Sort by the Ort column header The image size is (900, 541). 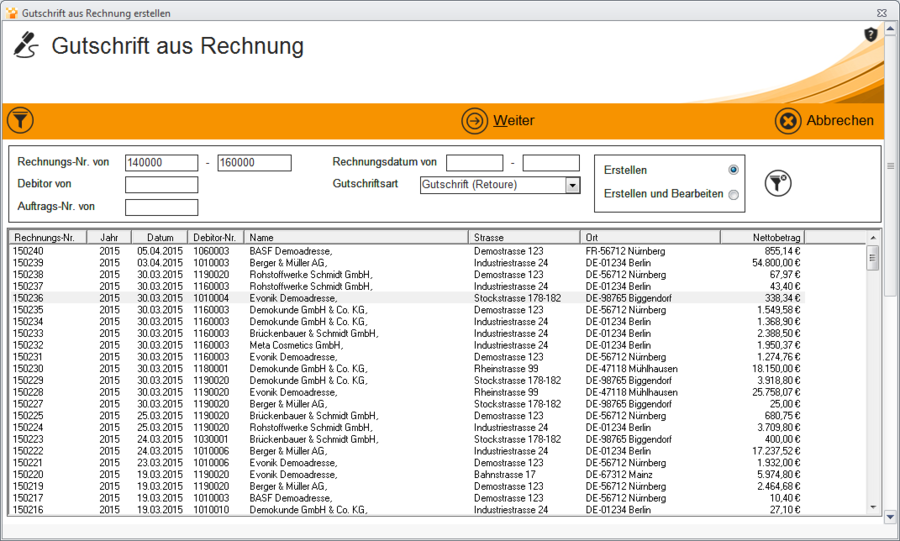pyautogui.click(x=650, y=237)
